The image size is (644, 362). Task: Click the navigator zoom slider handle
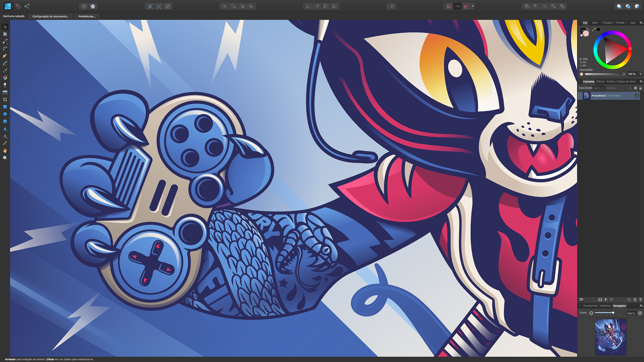613,313
